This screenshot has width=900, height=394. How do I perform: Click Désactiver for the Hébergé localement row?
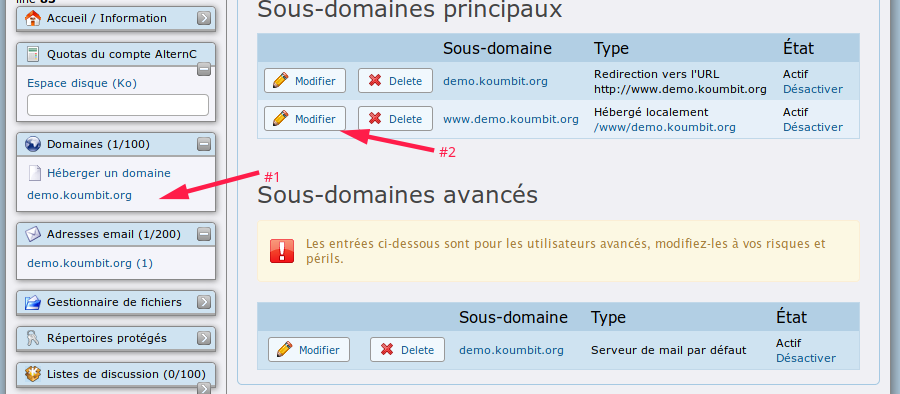(x=813, y=127)
